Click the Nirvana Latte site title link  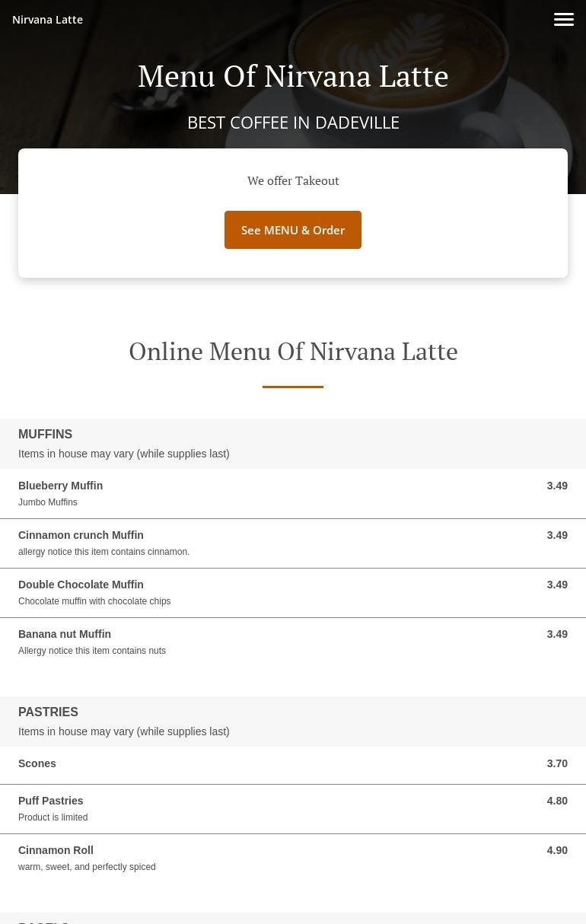[47, 20]
